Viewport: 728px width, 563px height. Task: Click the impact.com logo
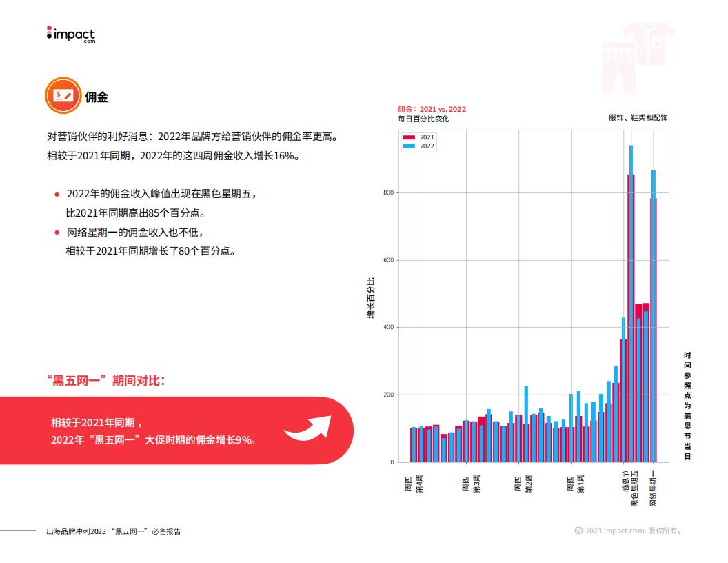(x=70, y=34)
